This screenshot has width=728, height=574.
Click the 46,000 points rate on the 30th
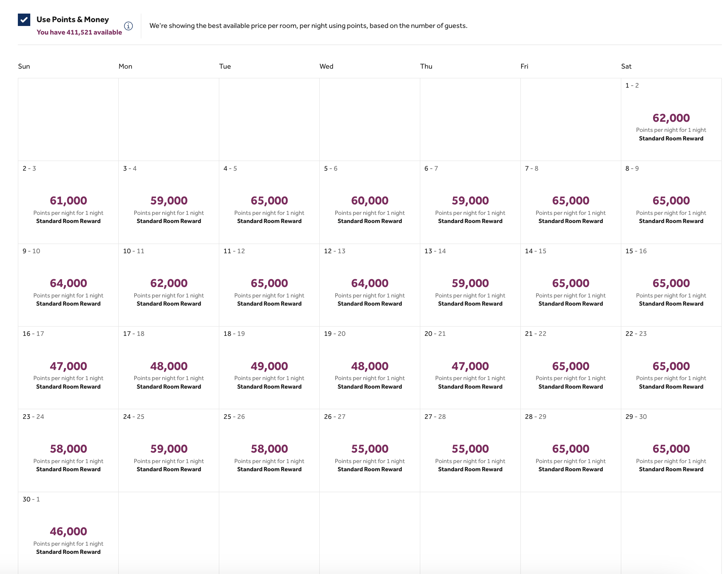(x=68, y=532)
